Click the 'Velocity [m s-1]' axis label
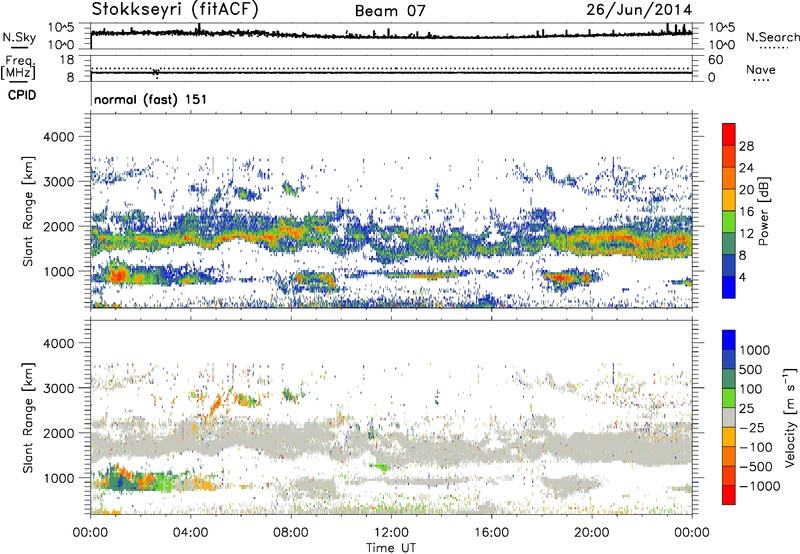Image resolution: width=800 pixels, height=554 pixels. tap(790, 417)
